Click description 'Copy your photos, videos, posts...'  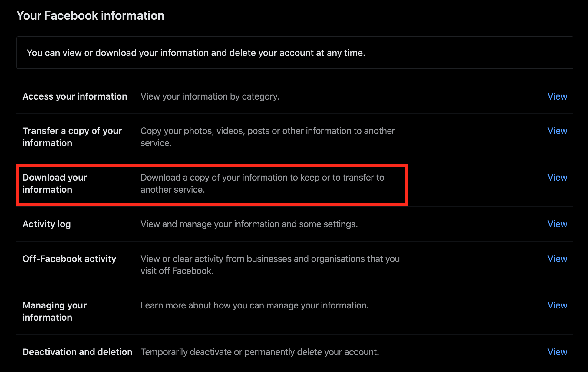pos(268,137)
